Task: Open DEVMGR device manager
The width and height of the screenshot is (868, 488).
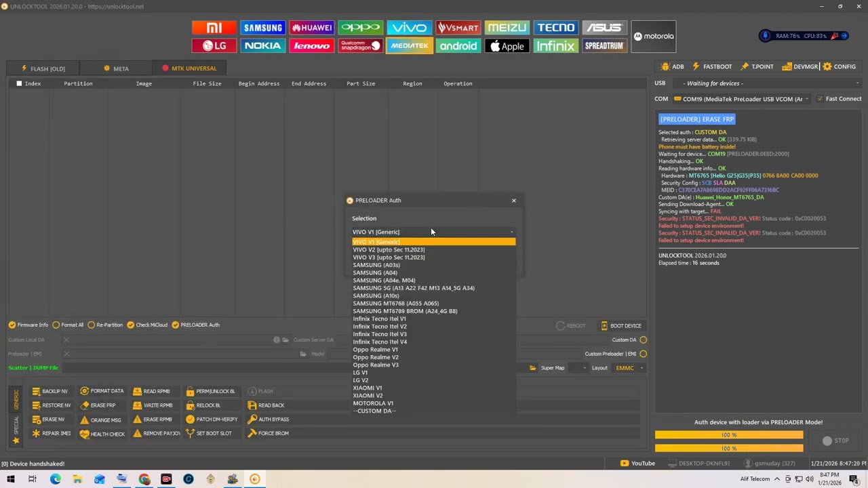Action: pyautogui.click(x=800, y=66)
